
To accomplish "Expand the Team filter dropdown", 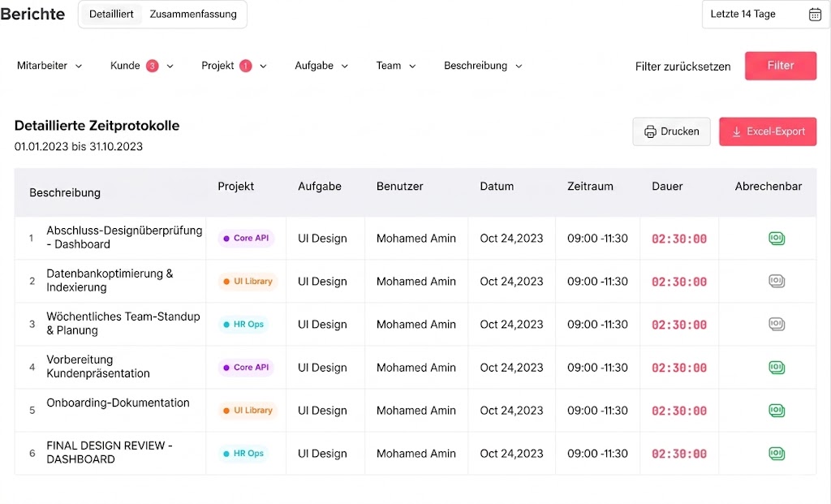I will (396, 66).
